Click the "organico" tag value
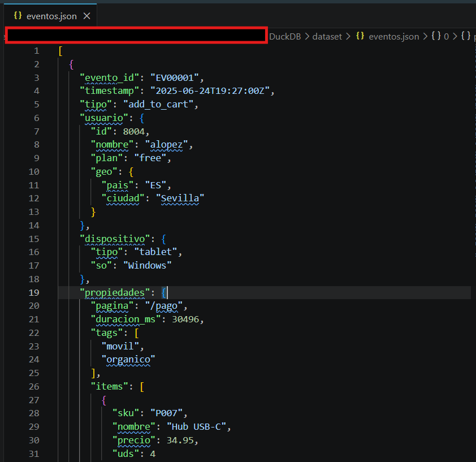The width and height of the screenshot is (476, 462). (128, 360)
